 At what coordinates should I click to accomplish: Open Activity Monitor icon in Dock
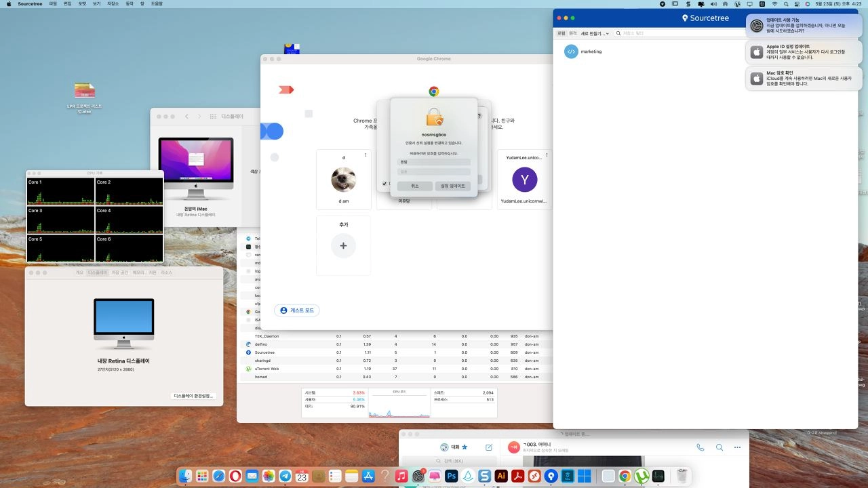(x=658, y=476)
